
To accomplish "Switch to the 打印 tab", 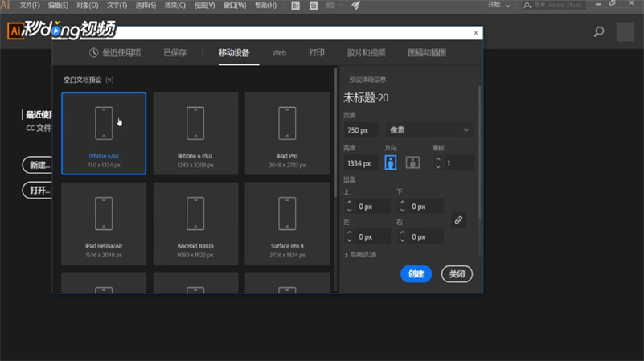I will coord(317,52).
